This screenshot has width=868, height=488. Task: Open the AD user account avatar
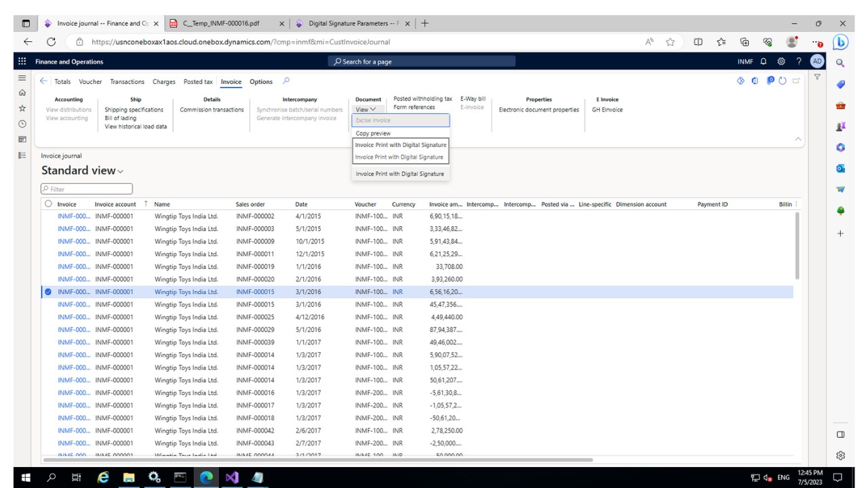pos(817,62)
